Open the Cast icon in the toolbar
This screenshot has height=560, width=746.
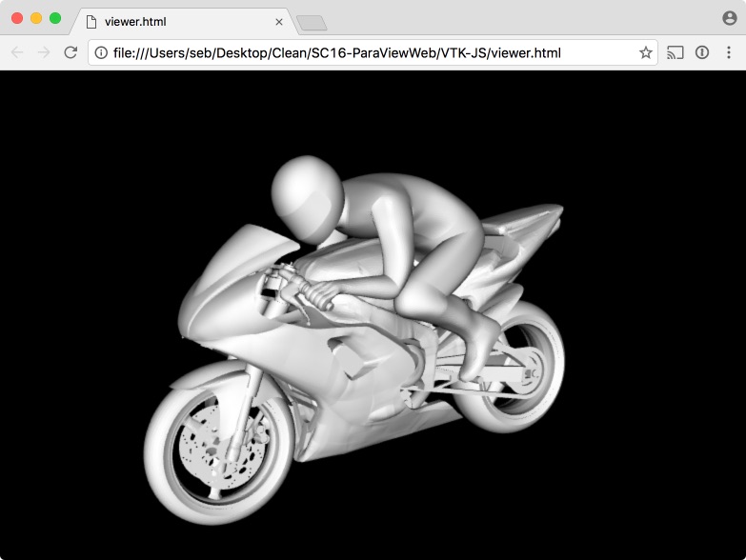point(675,52)
